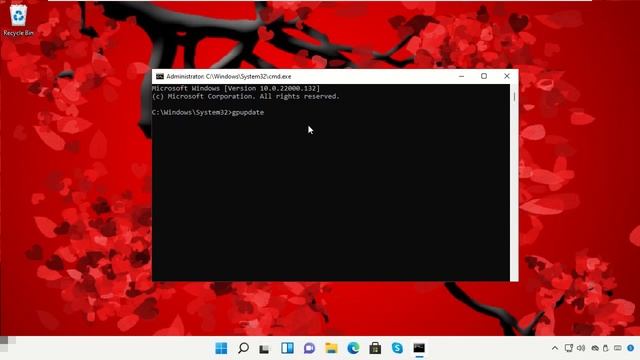This screenshot has width=640, height=360.
Task: Open Skype from the taskbar
Action: (x=397, y=348)
